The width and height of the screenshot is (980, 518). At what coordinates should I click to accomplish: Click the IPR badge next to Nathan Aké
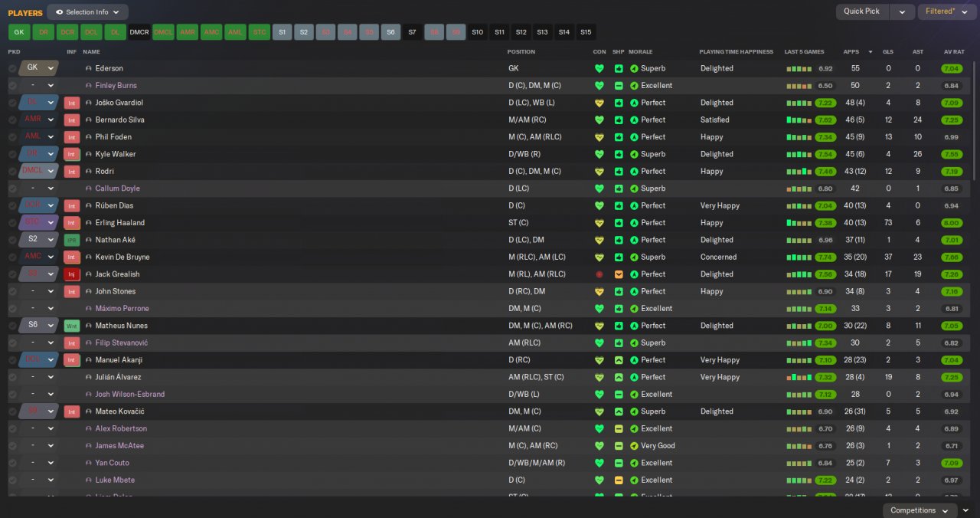coord(72,240)
